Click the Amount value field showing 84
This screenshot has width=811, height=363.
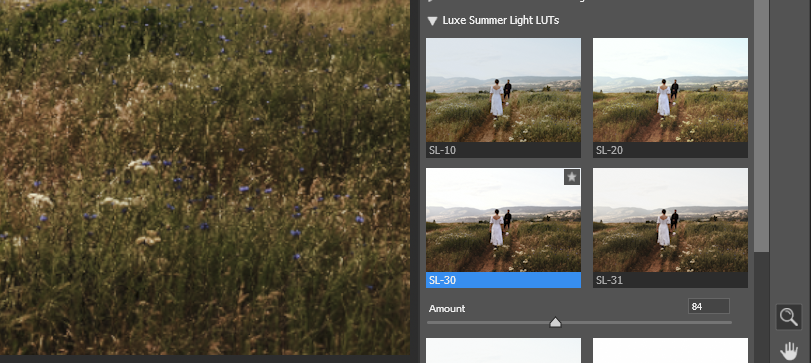tap(709, 306)
